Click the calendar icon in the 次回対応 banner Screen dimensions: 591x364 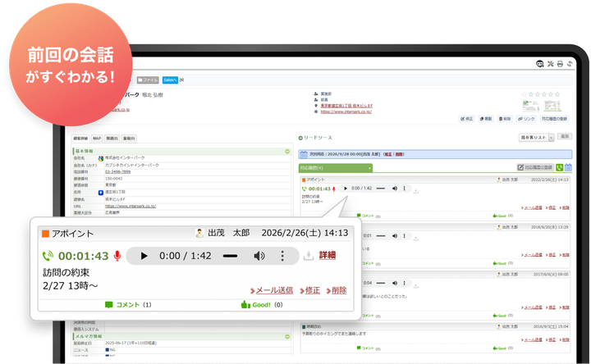tap(304, 154)
